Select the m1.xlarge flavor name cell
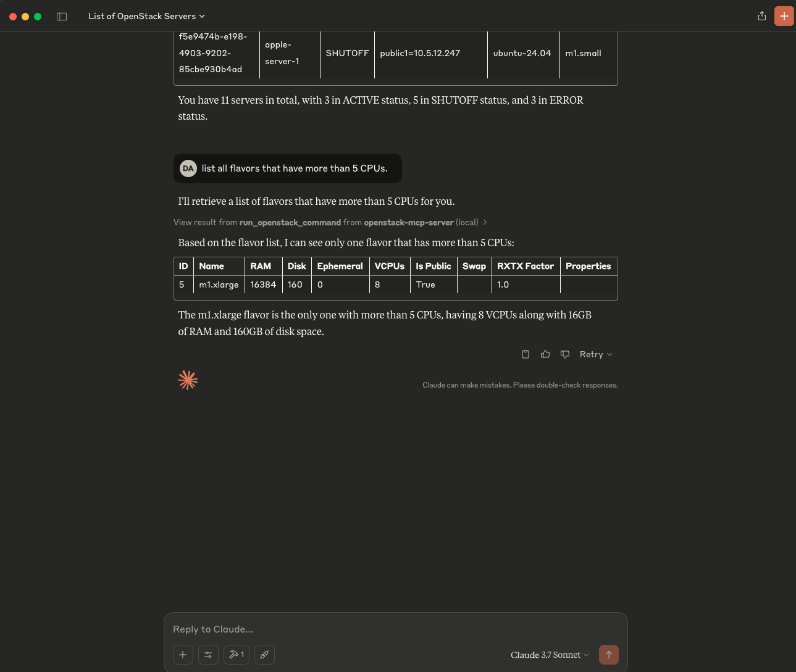The height and width of the screenshot is (672, 796). (219, 284)
